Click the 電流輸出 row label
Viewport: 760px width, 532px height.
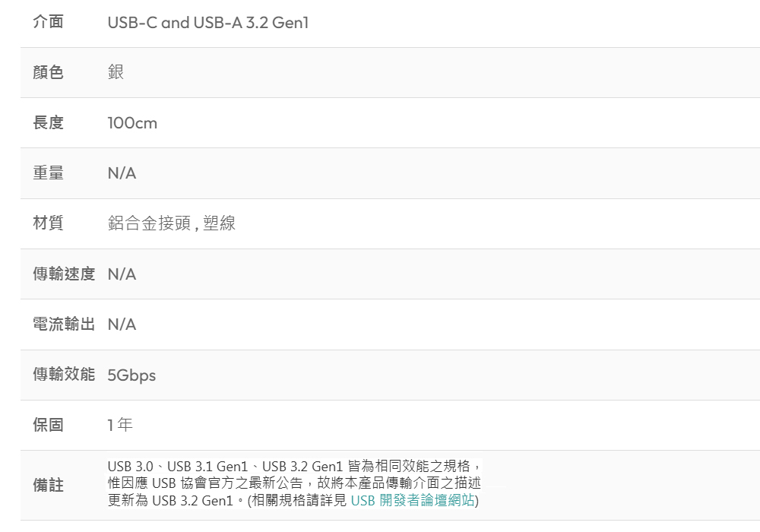click(x=64, y=325)
